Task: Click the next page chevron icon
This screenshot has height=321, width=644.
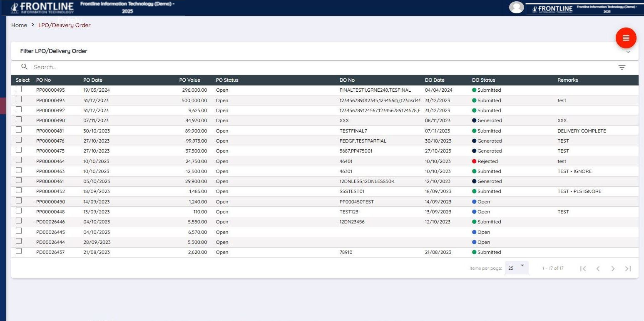Action: tap(613, 268)
